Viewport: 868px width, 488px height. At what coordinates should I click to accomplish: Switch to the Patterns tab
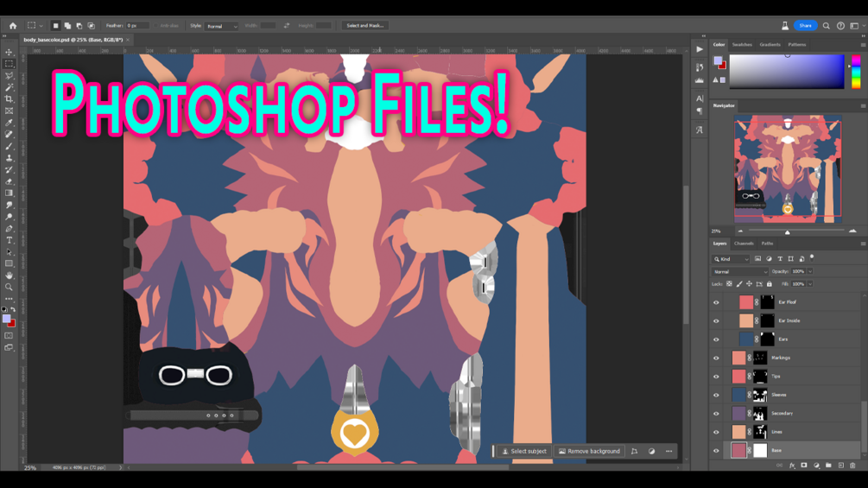(x=796, y=45)
